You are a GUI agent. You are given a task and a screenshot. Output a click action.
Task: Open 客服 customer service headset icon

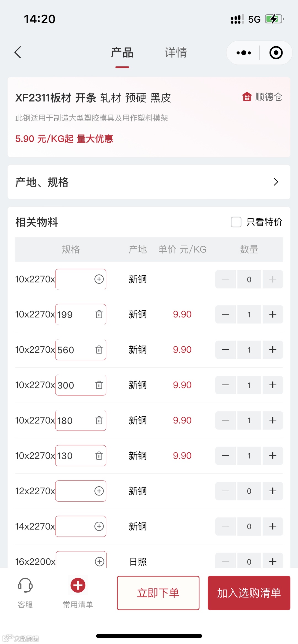(25, 585)
